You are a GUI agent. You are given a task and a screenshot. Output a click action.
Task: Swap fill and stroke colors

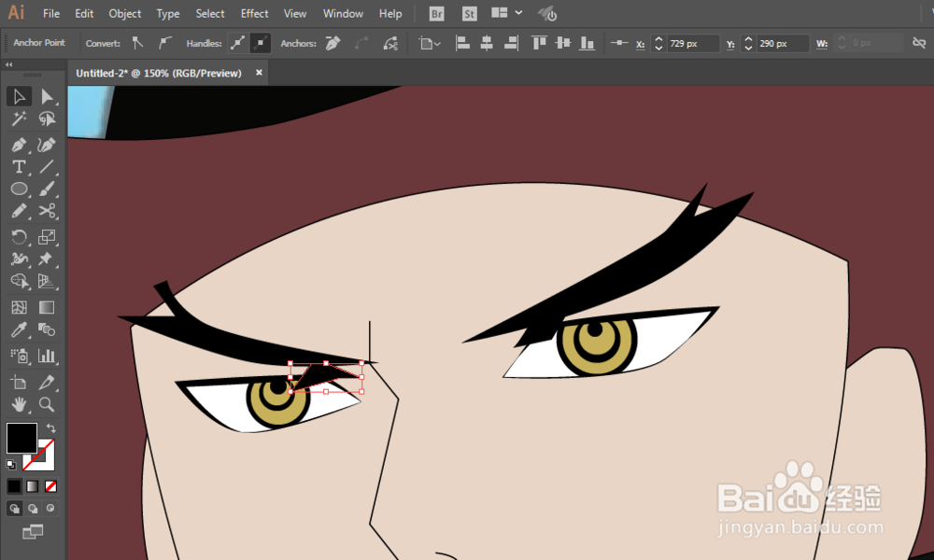pyautogui.click(x=51, y=427)
